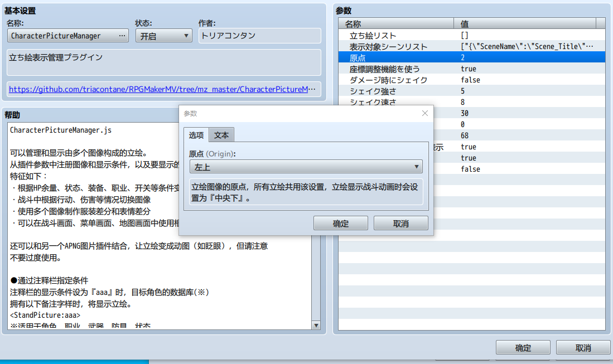
Task: Click the value 68 in the parameter list
Action: pos(465,135)
